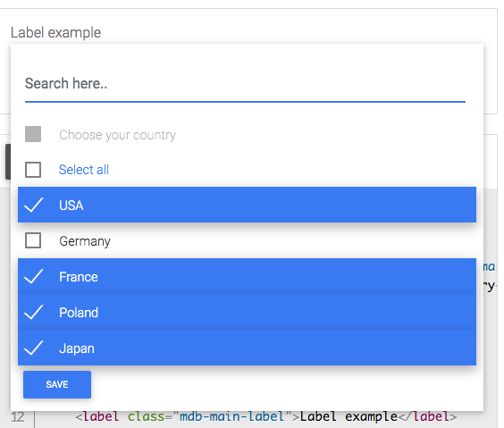Click the checkmark icon beside Poland

pyautogui.click(x=34, y=312)
